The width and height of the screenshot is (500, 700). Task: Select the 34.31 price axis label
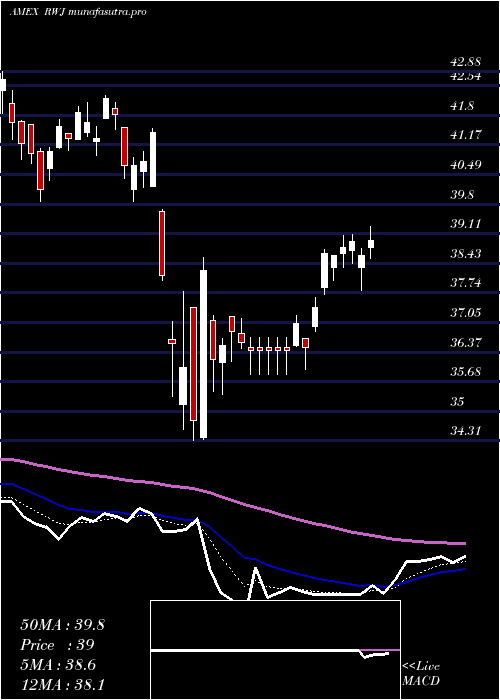pos(466,431)
